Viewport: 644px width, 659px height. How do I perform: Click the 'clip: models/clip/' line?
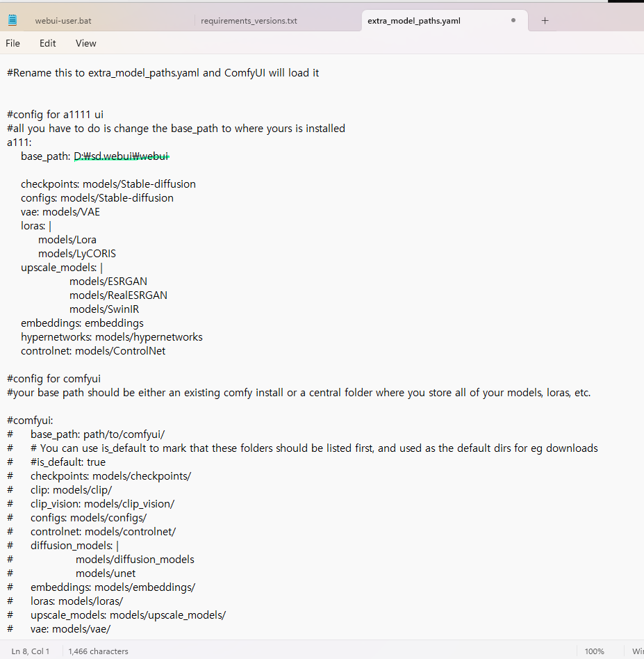coord(71,489)
